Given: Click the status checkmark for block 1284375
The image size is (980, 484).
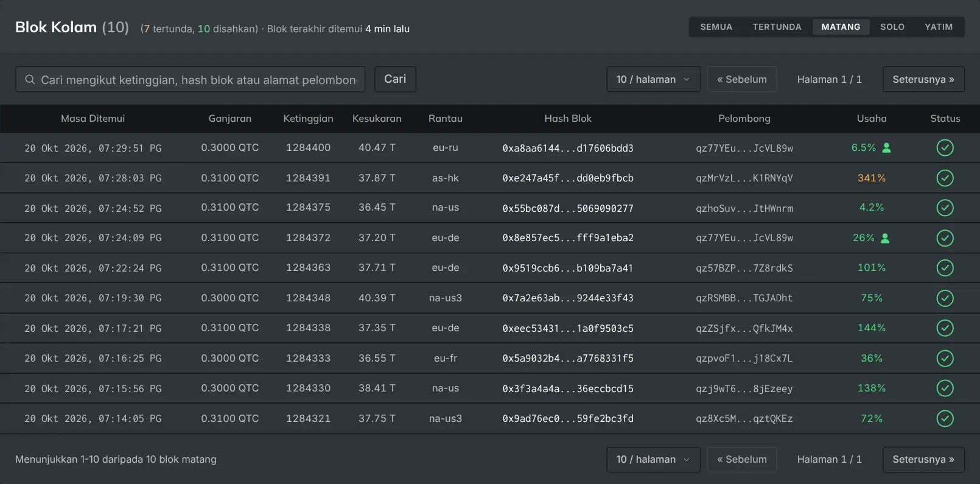Looking at the screenshot, I should (945, 208).
